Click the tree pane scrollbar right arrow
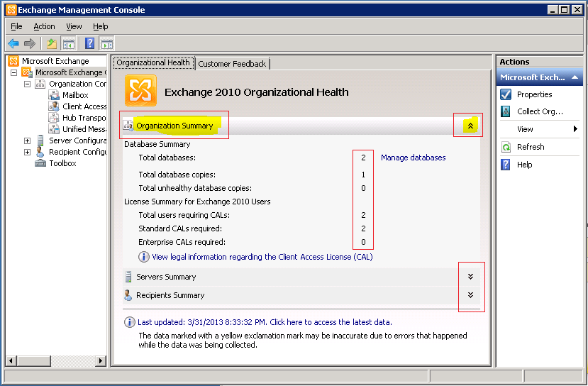This screenshot has width=588, height=386. [x=100, y=361]
